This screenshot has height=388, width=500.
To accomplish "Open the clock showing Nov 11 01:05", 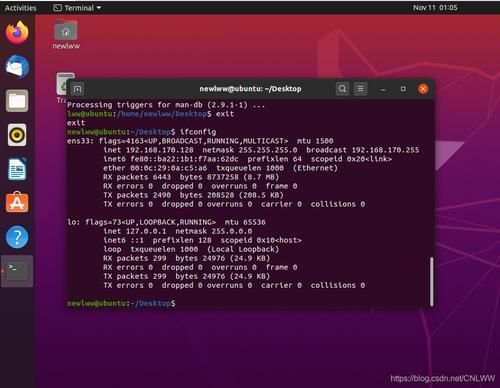I will 435,7.
